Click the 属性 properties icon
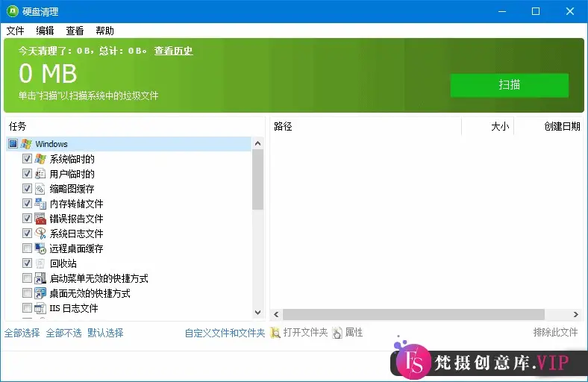588x382 pixels. [337, 333]
